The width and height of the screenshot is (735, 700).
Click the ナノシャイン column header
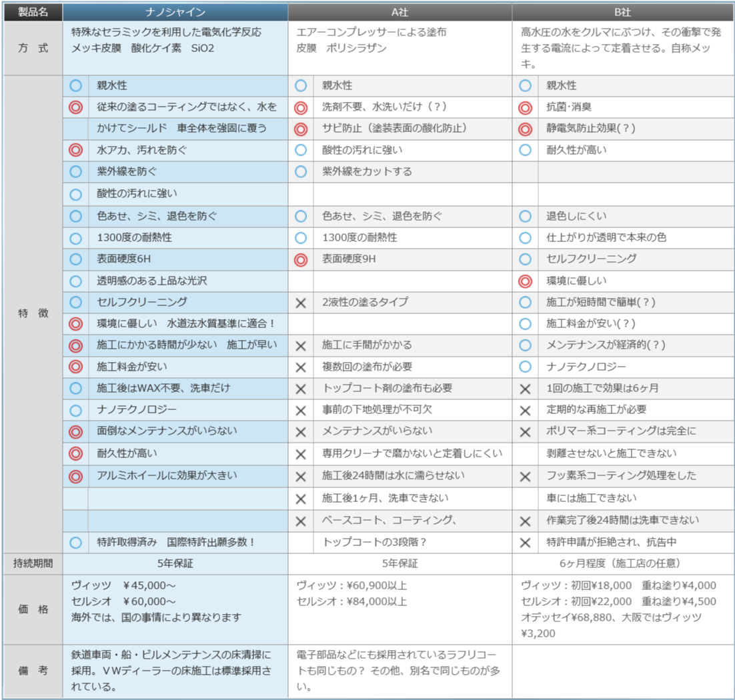point(175,12)
